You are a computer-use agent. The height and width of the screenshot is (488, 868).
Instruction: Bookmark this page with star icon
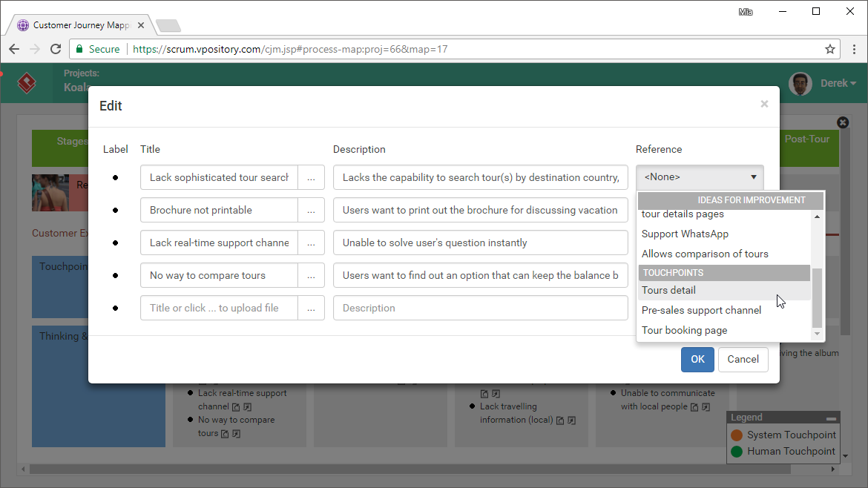830,49
